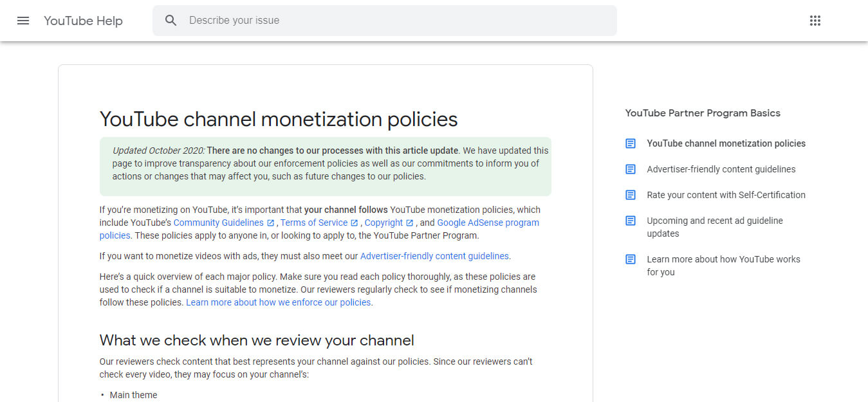Image resolution: width=868 pixels, height=402 pixels.
Task: Open Advertiser-friendly content guidelines link in article body
Action: [434, 256]
